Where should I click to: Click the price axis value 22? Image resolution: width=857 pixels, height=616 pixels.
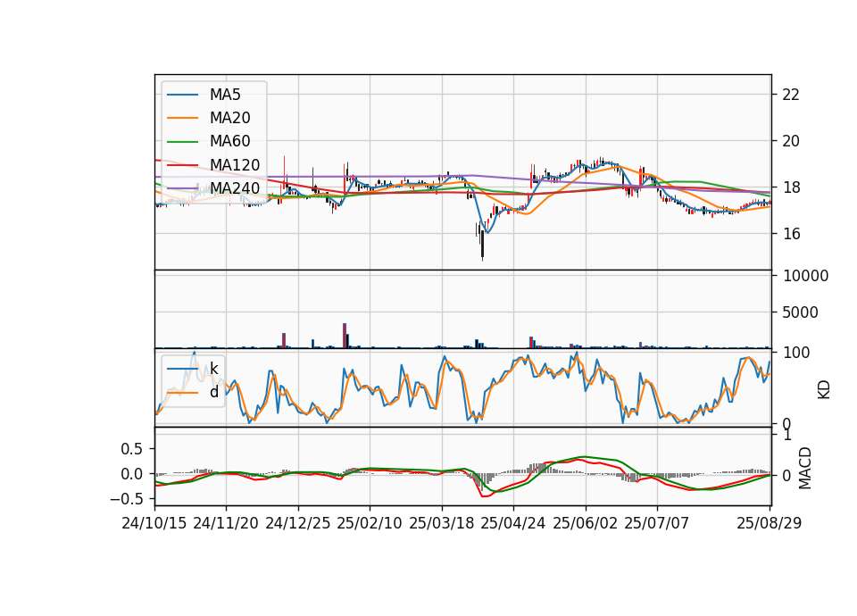coord(791,96)
